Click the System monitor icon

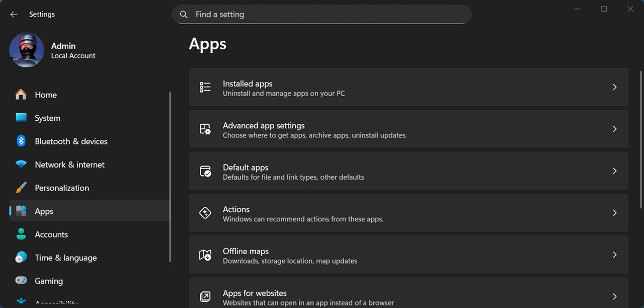[21, 118]
